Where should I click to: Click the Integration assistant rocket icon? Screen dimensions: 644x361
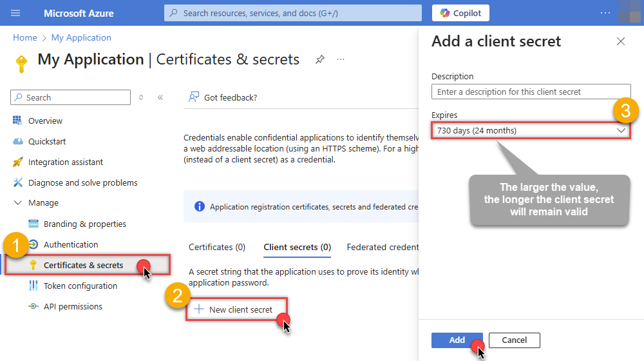pos(17,162)
